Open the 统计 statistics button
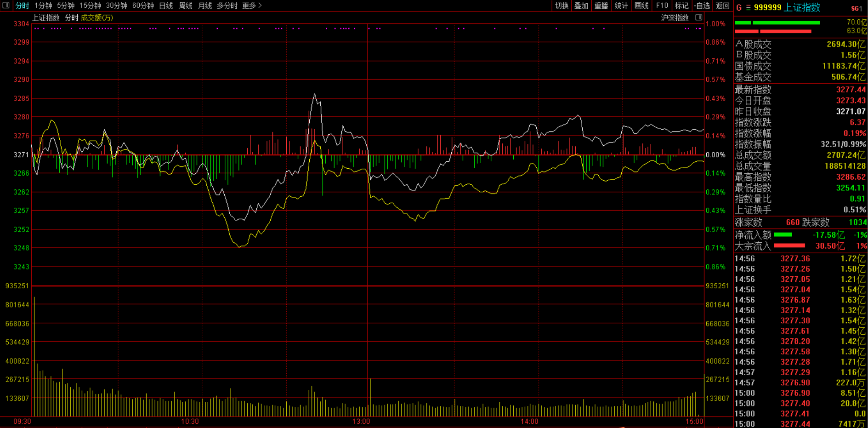The width and height of the screenshot is (868, 428). (621, 6)
